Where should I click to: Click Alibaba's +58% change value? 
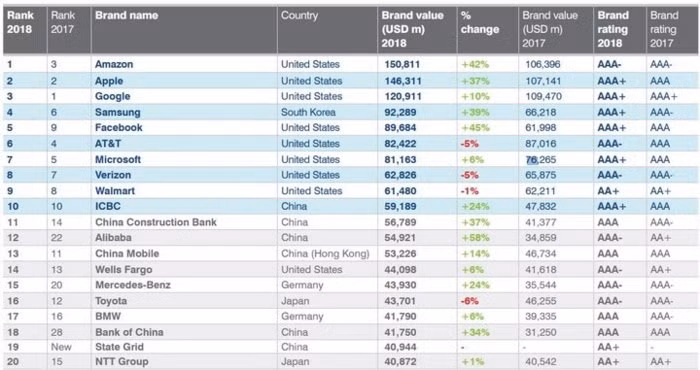point(475,238)
